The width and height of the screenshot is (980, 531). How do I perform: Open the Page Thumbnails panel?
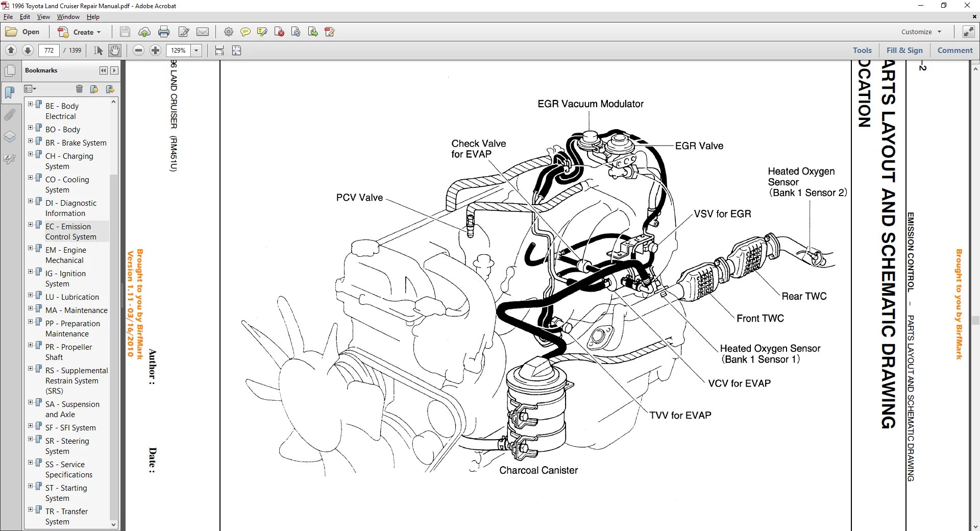pyautogui.click(x=10, y=70)
